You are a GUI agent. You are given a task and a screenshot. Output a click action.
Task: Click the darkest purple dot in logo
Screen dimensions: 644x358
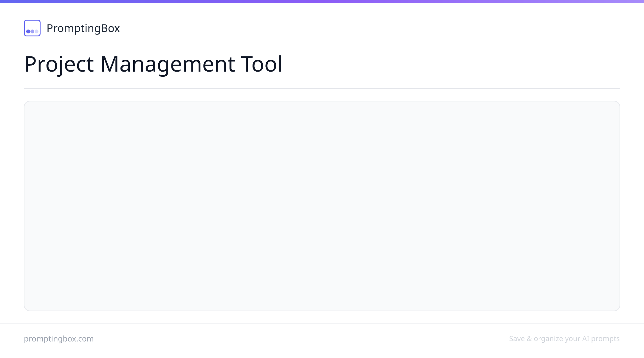click(28, 31)
